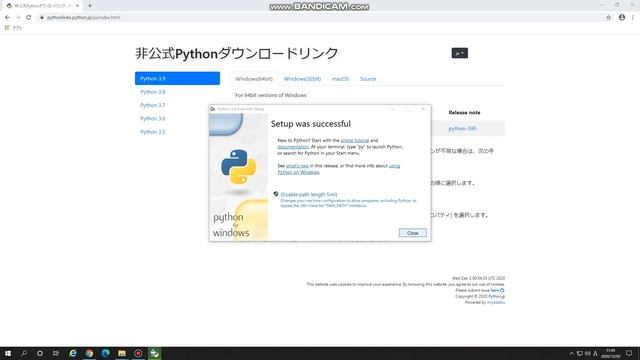The image size is (640, 360).
Task: Open the volume control in system tray
Action: [x=587, y=353]
